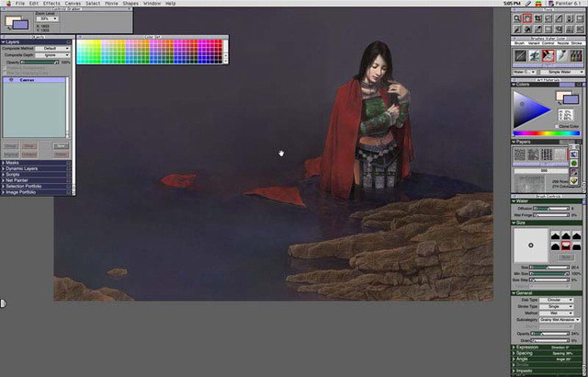Click the New layer button

coord(61,146)
